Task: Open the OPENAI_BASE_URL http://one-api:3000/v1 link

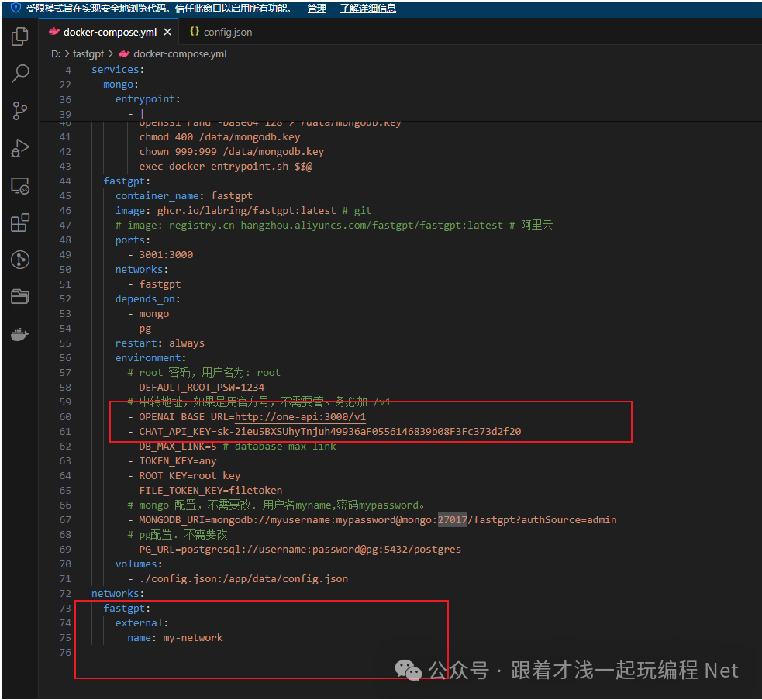Action: click(300, 416)
